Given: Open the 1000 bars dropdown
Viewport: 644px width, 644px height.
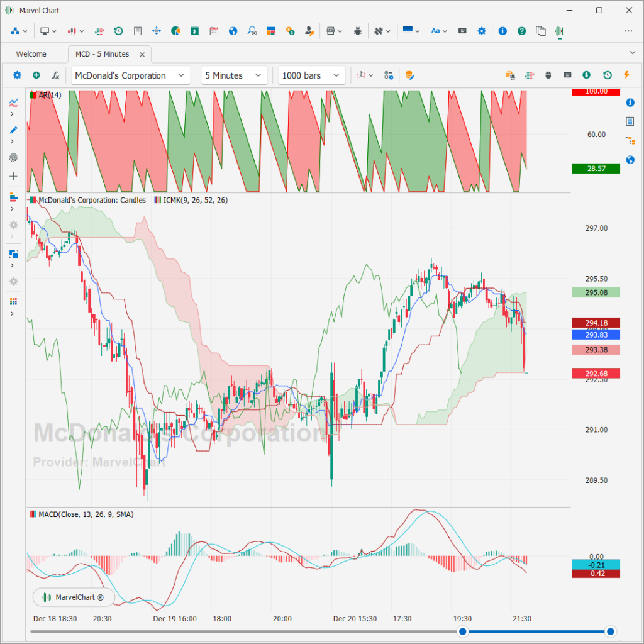Looking at the screenshot, I should [311, 75].
